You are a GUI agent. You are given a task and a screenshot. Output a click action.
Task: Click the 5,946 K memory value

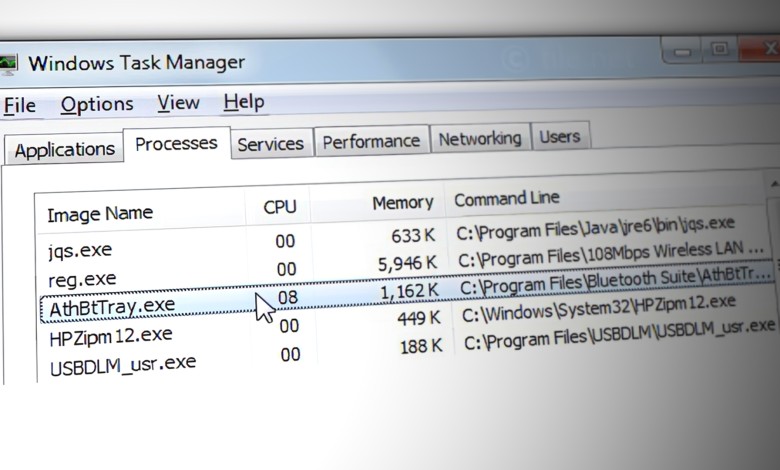[407, 264]
